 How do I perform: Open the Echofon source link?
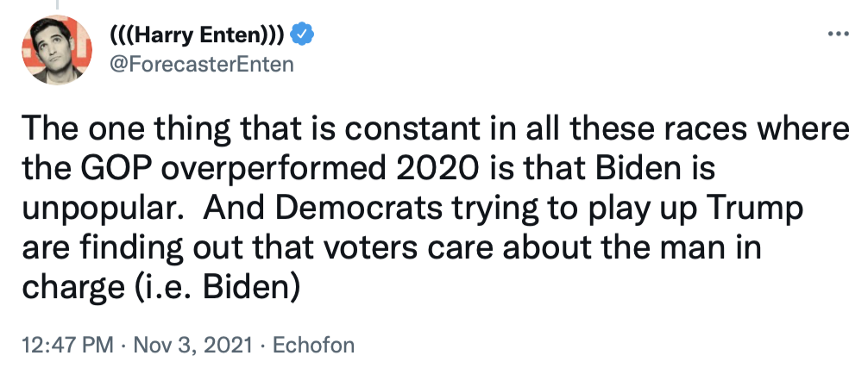pos(312,346)
